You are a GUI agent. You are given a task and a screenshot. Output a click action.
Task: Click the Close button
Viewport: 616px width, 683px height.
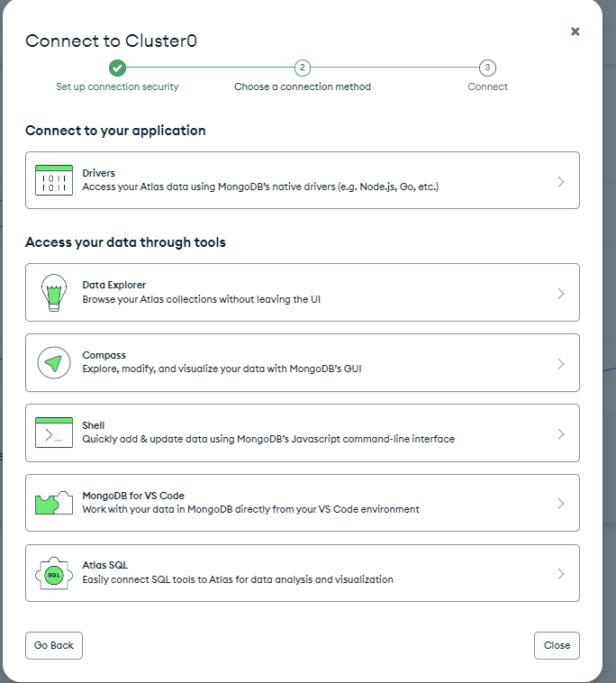pyautogui.click(x=557, y=645)
